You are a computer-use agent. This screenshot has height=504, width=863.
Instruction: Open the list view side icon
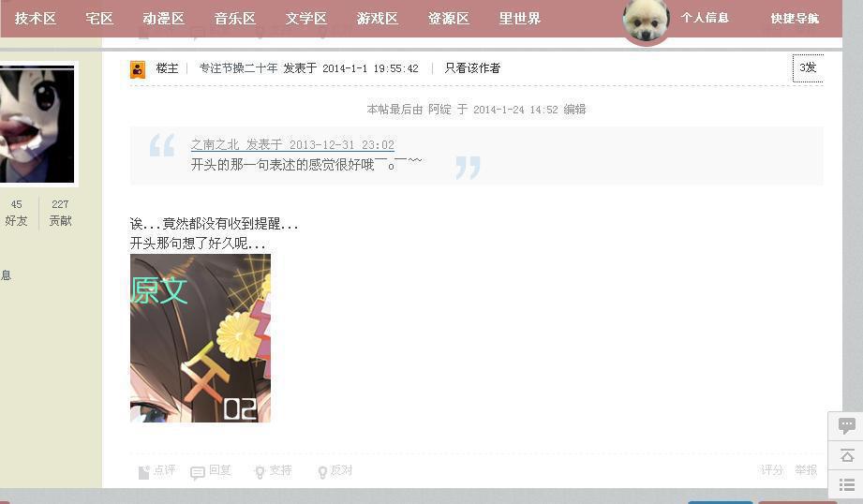(x=846, y=484)
